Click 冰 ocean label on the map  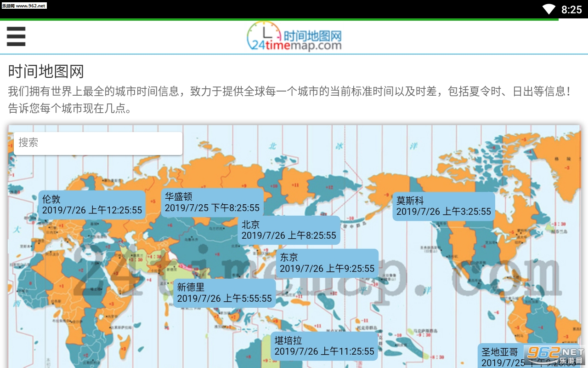339,146
